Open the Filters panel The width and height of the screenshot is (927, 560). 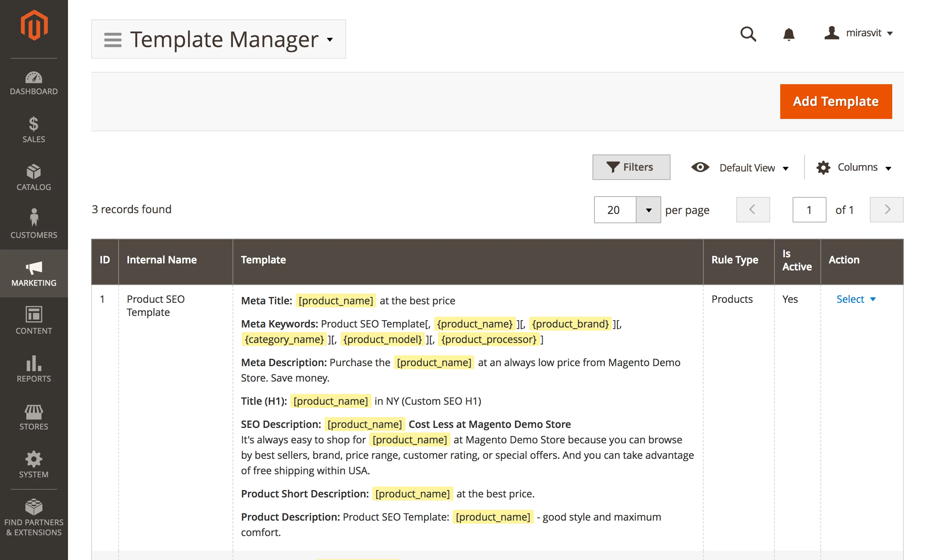[631, 167]
